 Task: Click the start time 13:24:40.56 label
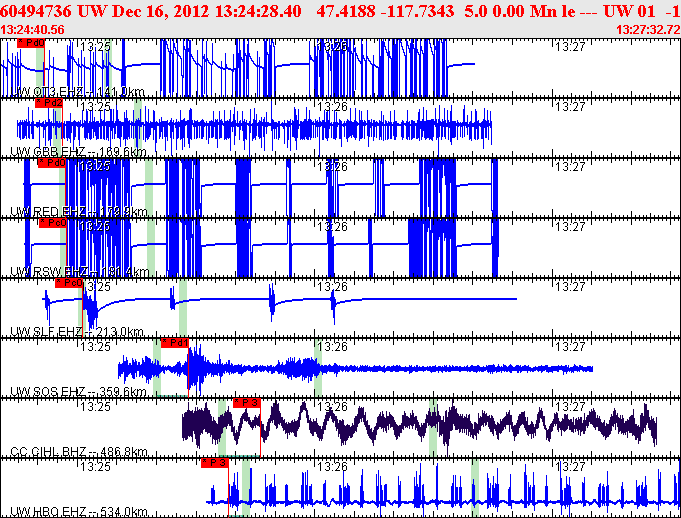click(x=34, y=30)
